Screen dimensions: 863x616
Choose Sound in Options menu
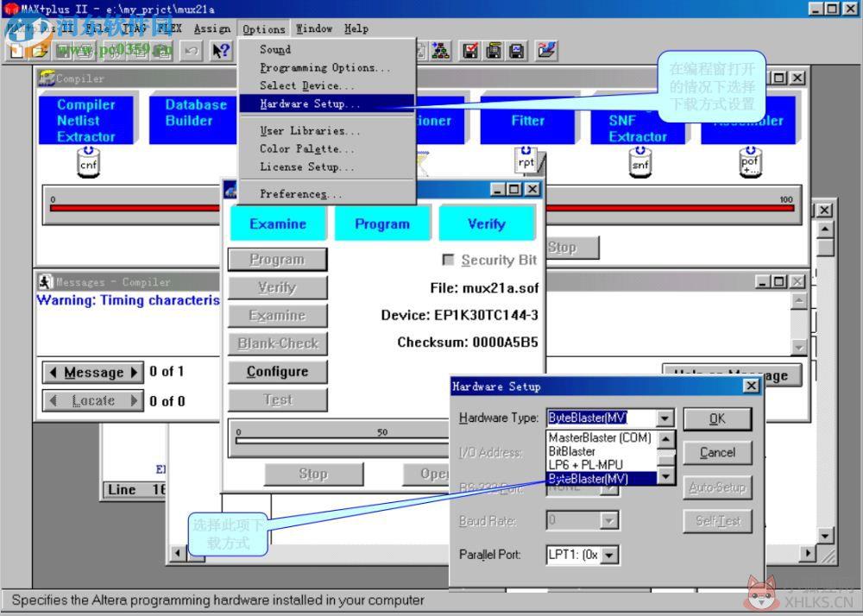coord(326,49)
